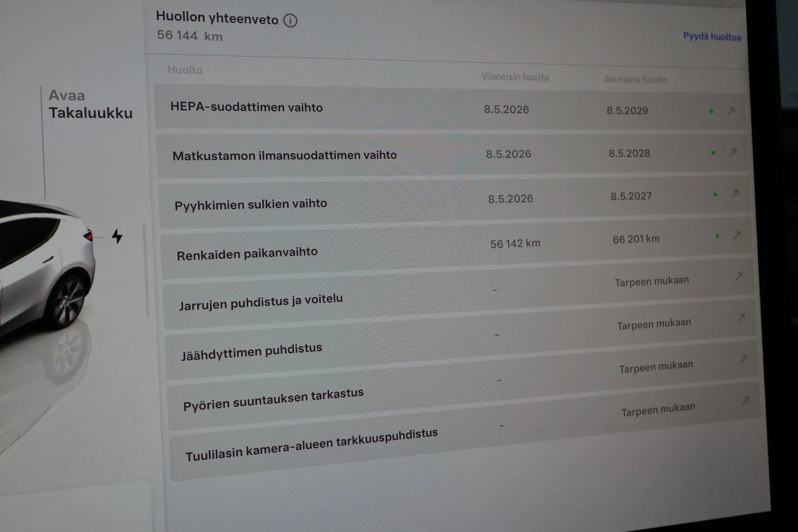Open arrow icon for Matkustamon ilmansuodattimen vaihto
798x532 pixels.
[x=733, y=153]
